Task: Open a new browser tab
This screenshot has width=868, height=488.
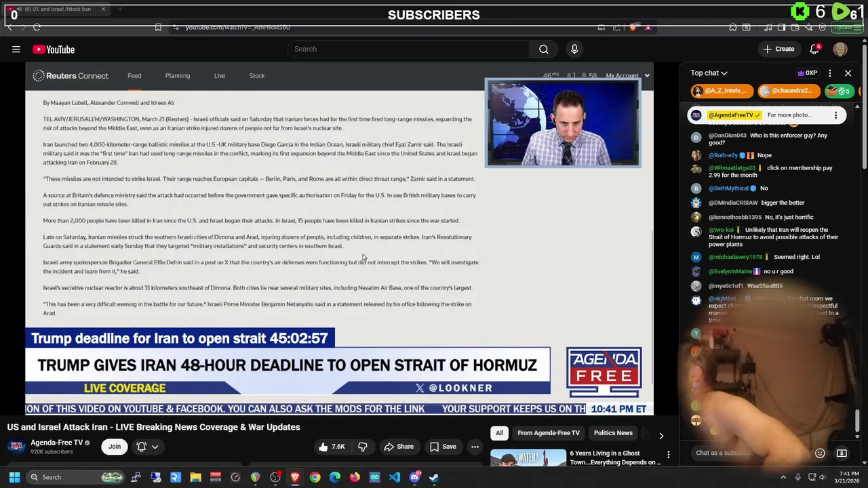Action: [119, 9]
